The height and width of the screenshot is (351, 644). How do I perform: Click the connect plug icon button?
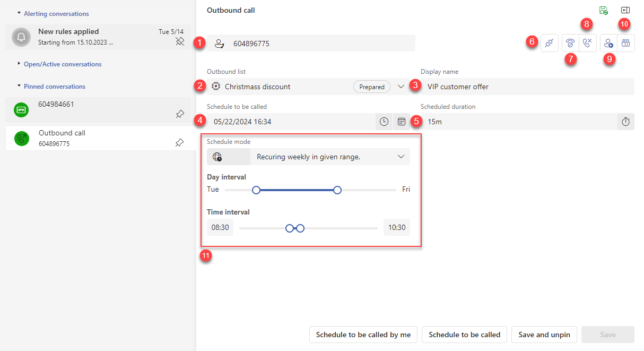pyautogui.click(x=549, y=44)
